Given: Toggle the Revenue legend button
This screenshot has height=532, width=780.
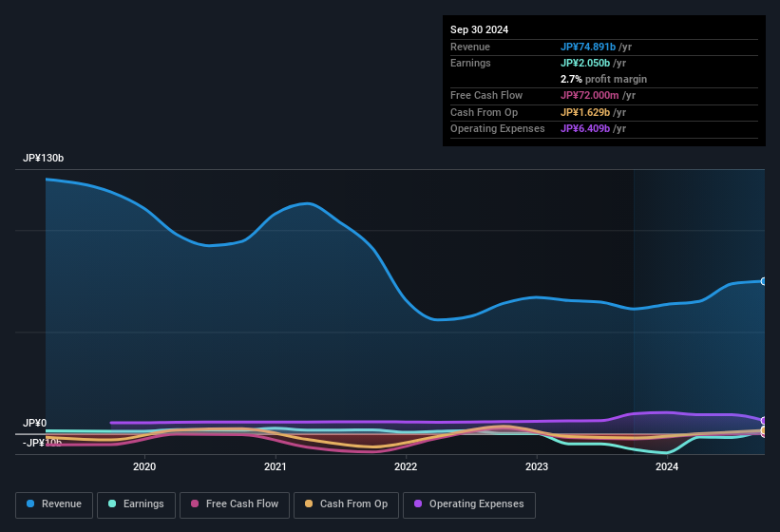Looking at the screenshot, I should click(x=54, y=504).
